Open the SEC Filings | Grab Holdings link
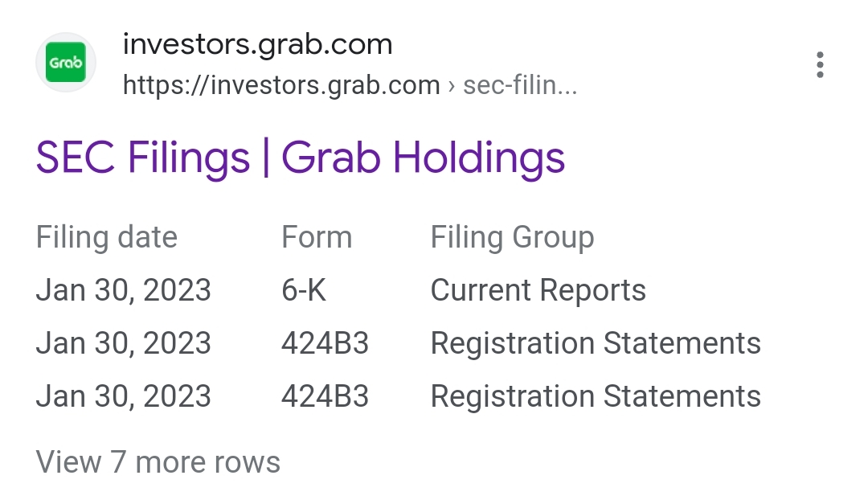The width and height of the screenshot is (868, 500). (300, 158)
